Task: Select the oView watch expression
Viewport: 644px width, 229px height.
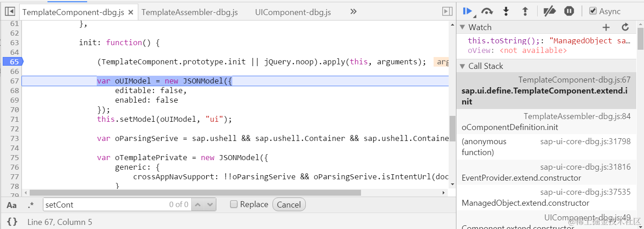Action: coord(518,50)
